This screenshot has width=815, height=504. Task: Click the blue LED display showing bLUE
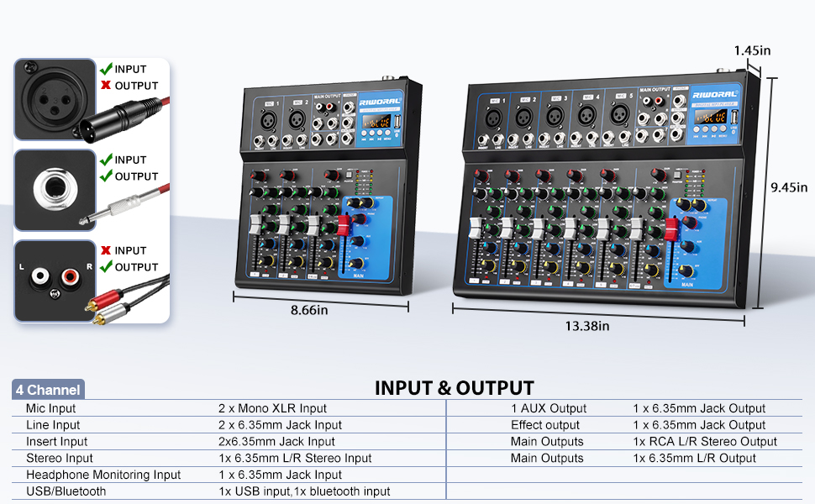click(713, 117)
